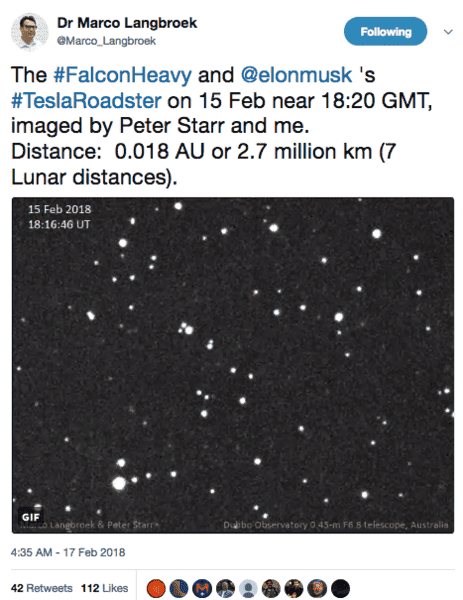Viewport: 463px width, 600px height.
Task: View the 112 Likes list
Action: pos(104,588)
